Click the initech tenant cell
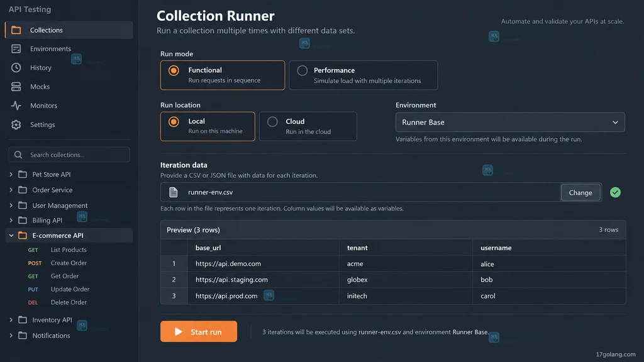This screenshot has height=362, width=644. [406, 296]
